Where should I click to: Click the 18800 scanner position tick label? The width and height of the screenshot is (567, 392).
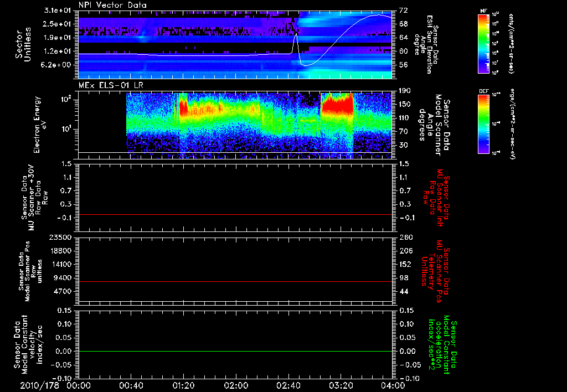(x=60, y=251)
